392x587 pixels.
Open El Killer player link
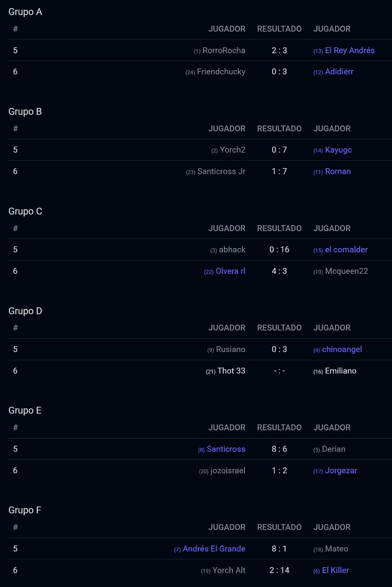click(x=335, y=570)
